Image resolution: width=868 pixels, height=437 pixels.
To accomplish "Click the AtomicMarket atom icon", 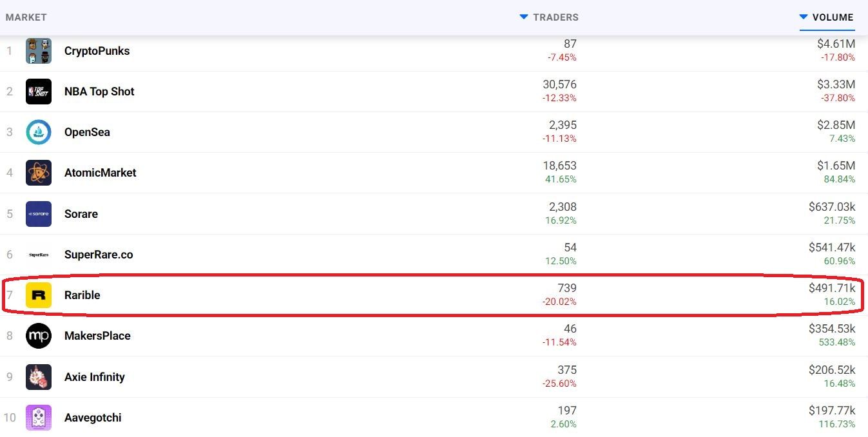I will coord(39,173).
